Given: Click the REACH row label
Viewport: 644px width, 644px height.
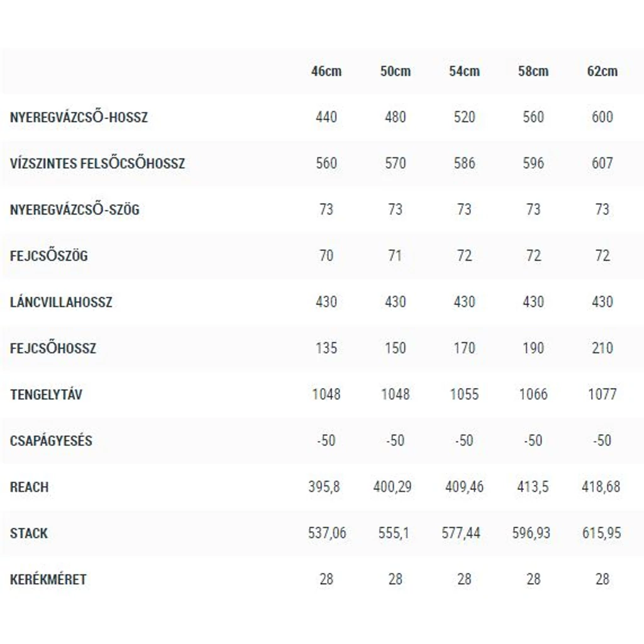Looking at the screenshot, I should point(29,487).
